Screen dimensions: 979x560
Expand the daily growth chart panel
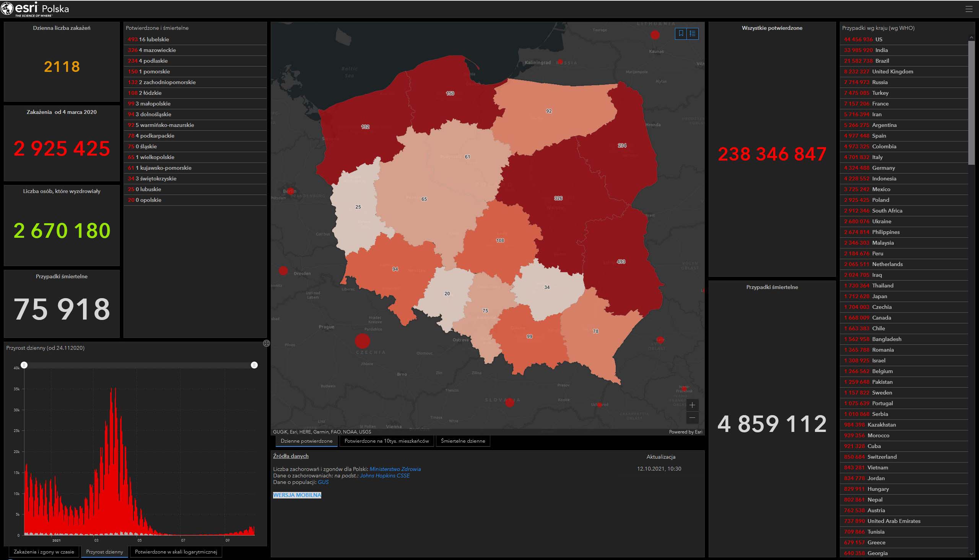tap(266, 343)
